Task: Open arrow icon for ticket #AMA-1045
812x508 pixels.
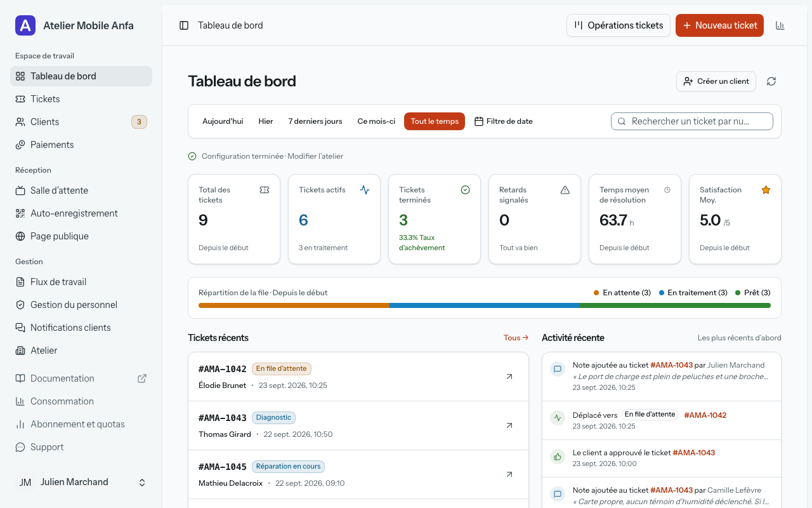Action: click(x=509, y=474)
